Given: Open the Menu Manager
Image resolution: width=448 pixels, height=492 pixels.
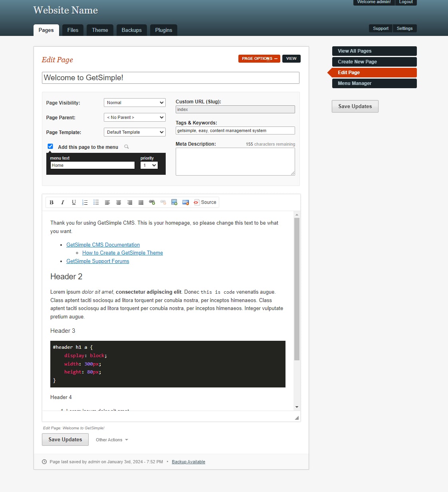Looking at the screenshot, I should click(x=375, y=83).
